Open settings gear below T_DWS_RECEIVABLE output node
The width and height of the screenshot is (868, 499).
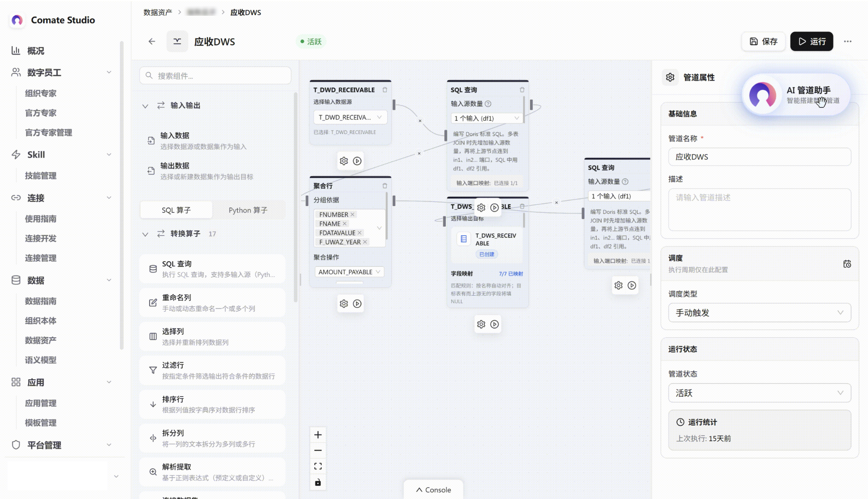tap(481, 324)
